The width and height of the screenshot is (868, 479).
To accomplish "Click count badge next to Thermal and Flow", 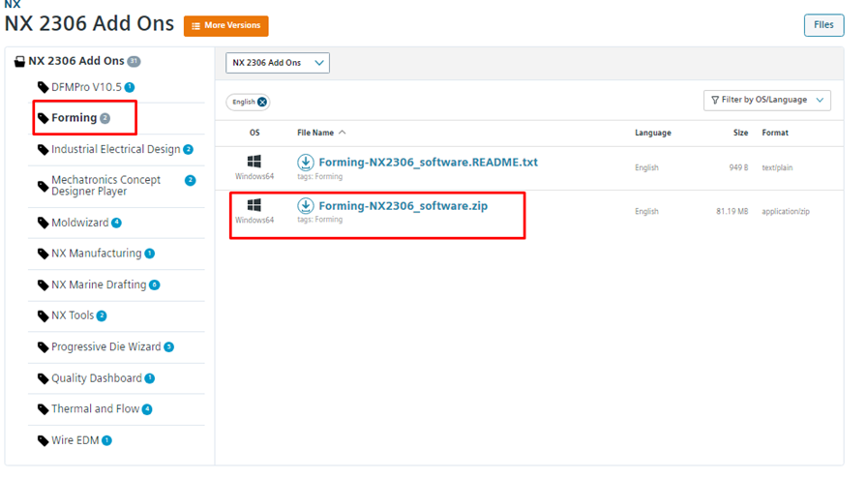I will pyautogui.click(x=147, y=409).
